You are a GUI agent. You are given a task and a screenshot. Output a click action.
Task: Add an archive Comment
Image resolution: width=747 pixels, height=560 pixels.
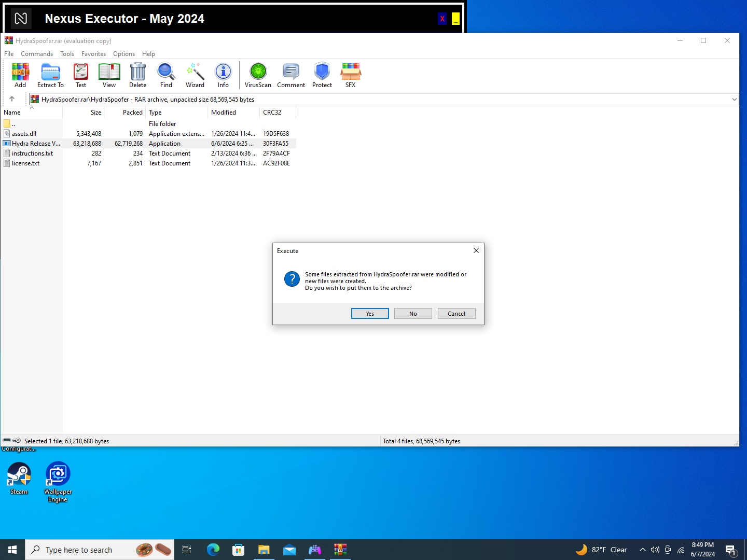(x=291, y=75)
